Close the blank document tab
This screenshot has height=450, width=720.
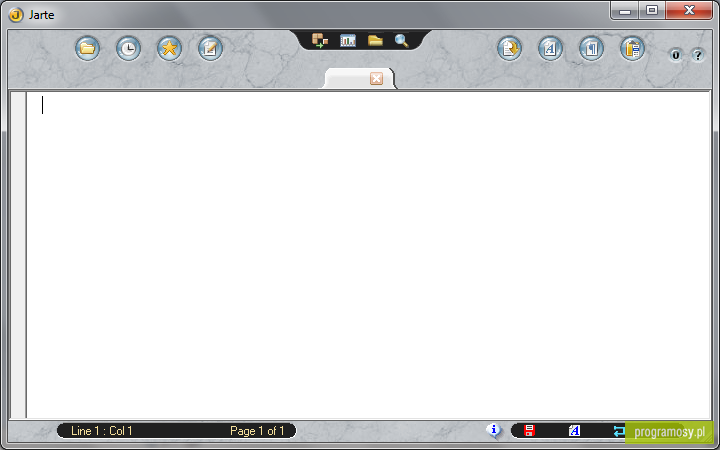tap(376, 79)
